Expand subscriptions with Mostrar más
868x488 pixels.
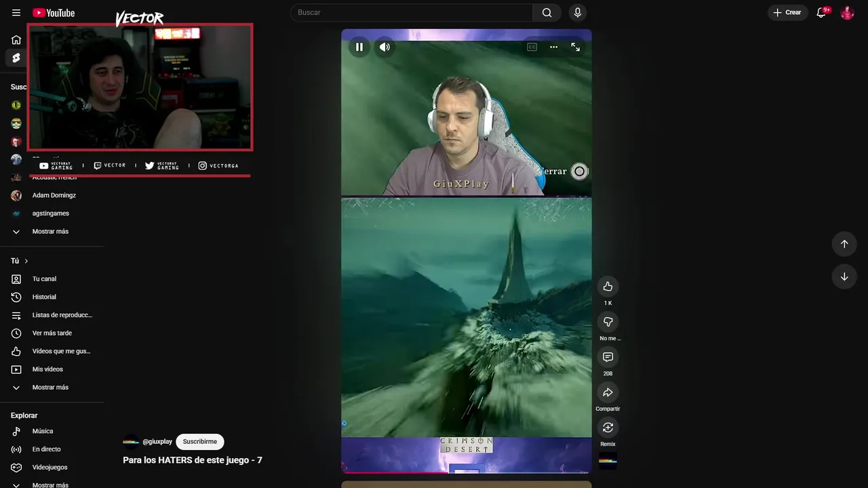click(x=52, y=232)
